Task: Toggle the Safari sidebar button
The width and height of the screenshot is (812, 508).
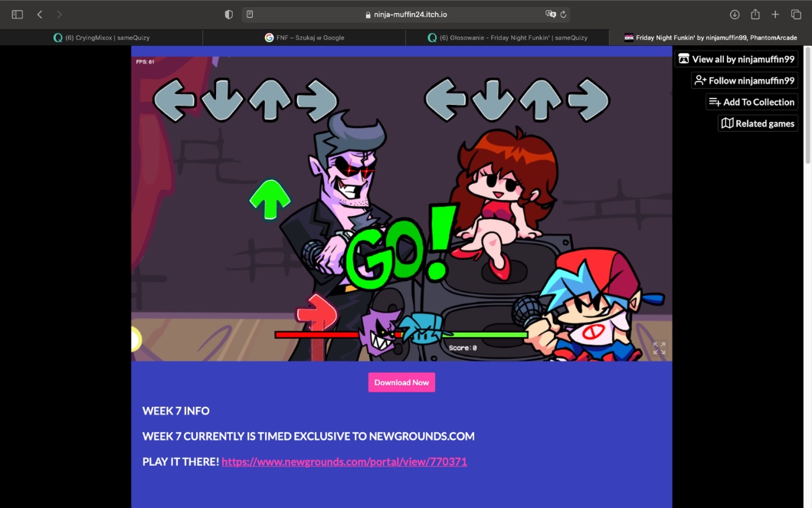Action: tap(17, 15)
